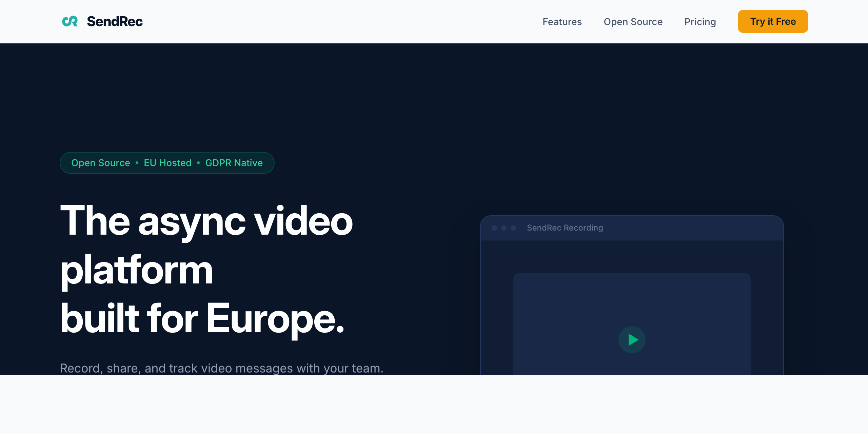Click first dot in recording window titlebar
The height and width of the screenshot is (434, 868).
[494, 228]
